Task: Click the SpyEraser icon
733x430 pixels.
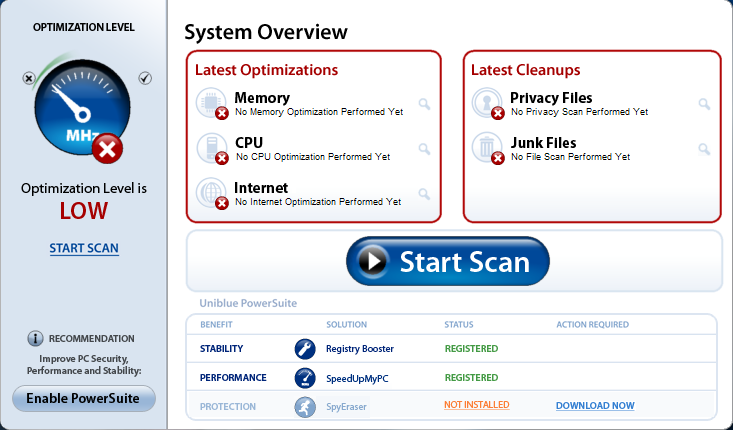Action: 305,406
